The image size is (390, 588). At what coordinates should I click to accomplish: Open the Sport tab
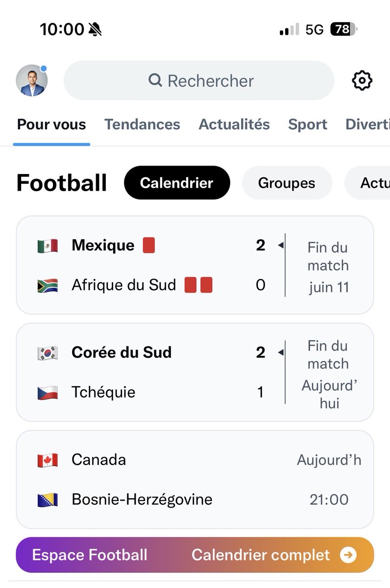[308, 124]
